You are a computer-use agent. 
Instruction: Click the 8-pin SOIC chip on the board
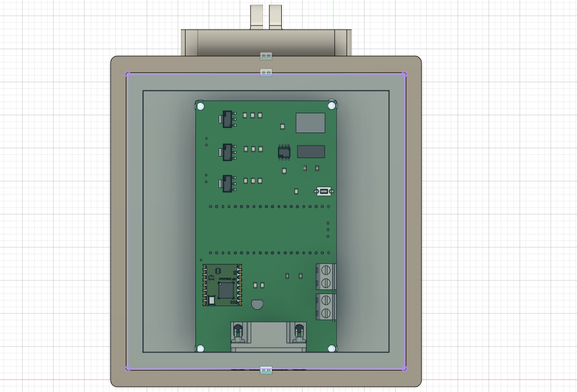284,152
